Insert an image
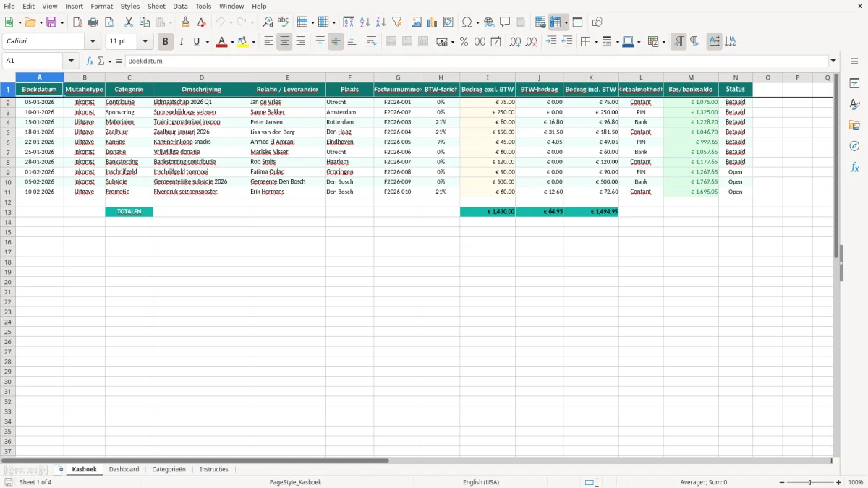Viewport: 868px width, 488px height. click(417, 22)
